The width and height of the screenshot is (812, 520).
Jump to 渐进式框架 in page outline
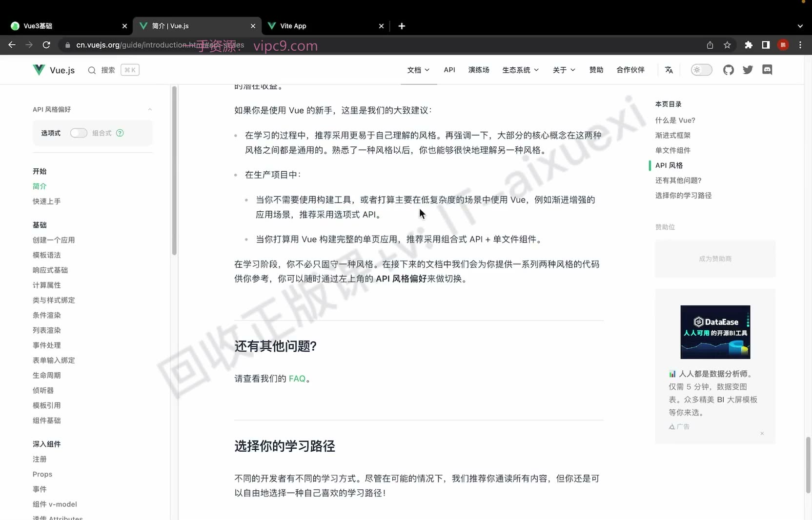[672, 135]
